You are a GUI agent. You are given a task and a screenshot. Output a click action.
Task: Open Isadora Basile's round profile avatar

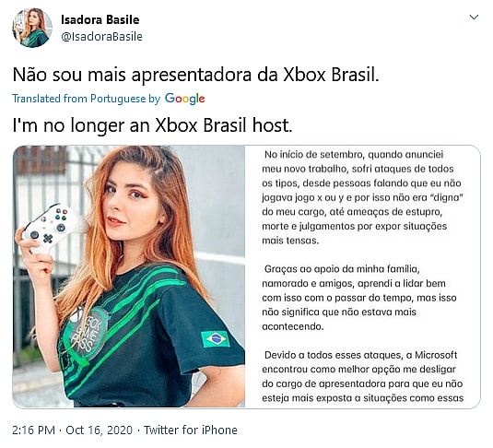click(x=32, y=28)
